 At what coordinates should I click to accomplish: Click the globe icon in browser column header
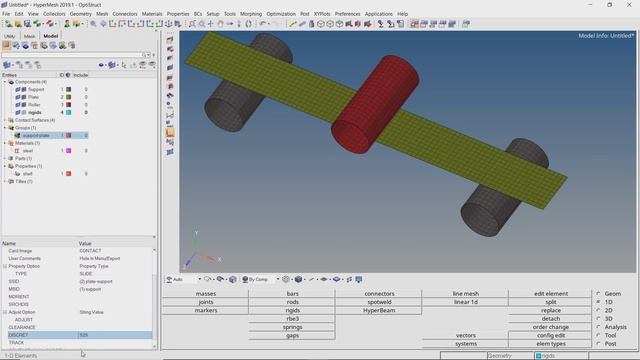pos(68,75)
